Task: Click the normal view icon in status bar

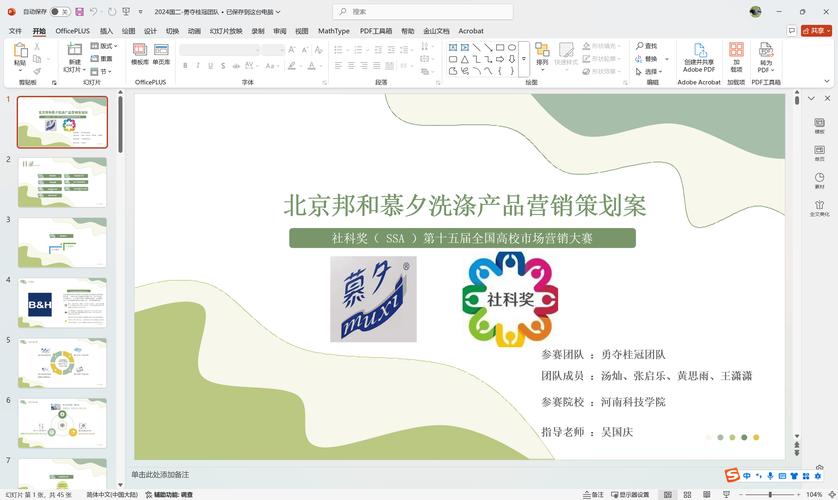Action: coord(668,495)
